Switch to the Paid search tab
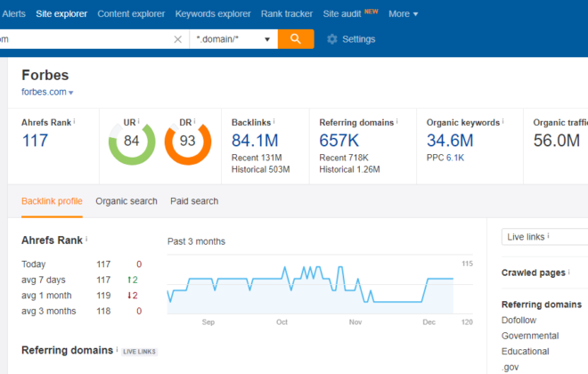 [x=194, y=201]
